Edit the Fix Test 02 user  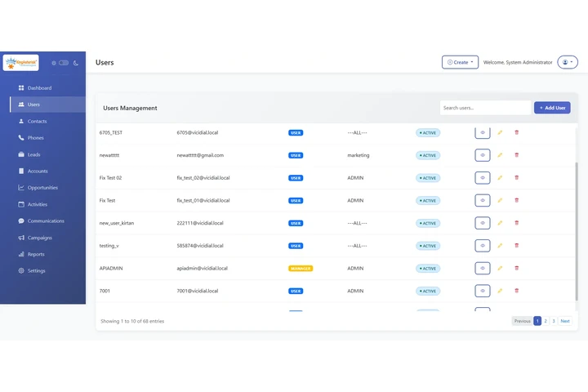pos(500,177)
